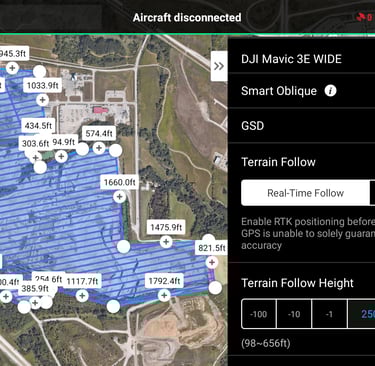Screen dimensions: 375x366
Task: Decrease terrain follow height by 100
Action: tap(259, 314)
